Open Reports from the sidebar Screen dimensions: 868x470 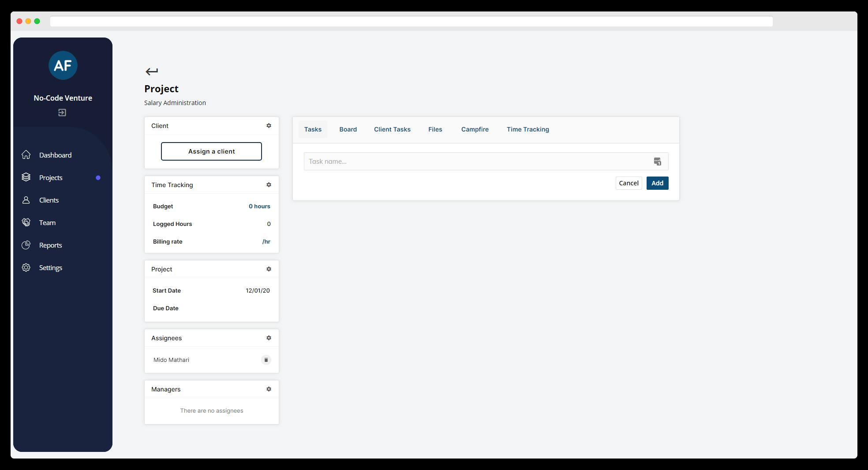tap(50, 245)
